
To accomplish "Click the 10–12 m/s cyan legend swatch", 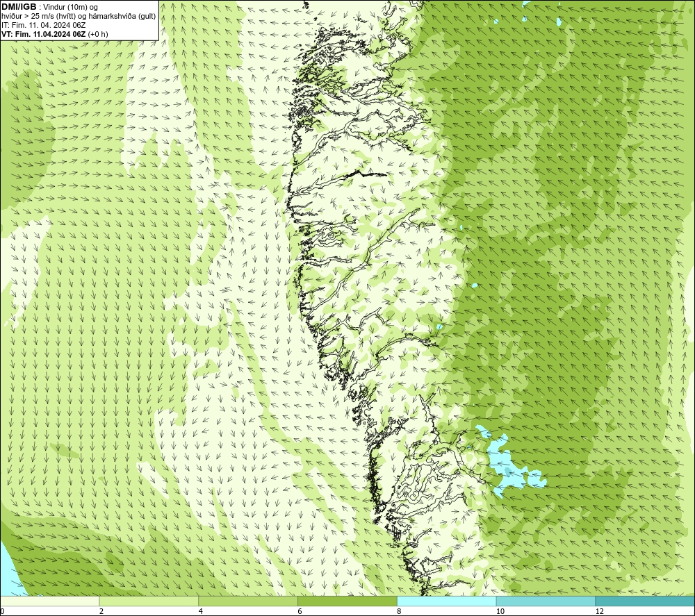I will tap(546, 601).
